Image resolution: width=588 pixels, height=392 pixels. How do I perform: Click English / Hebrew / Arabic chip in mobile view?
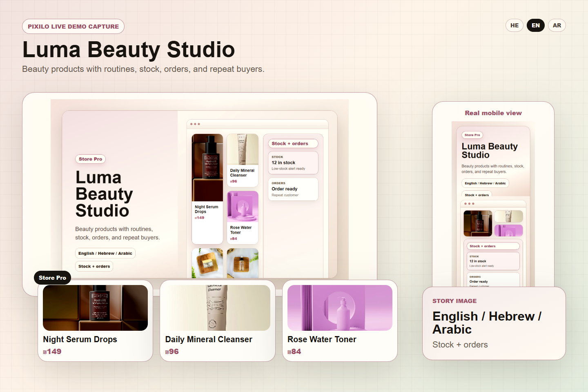click(x=485, y=183)
